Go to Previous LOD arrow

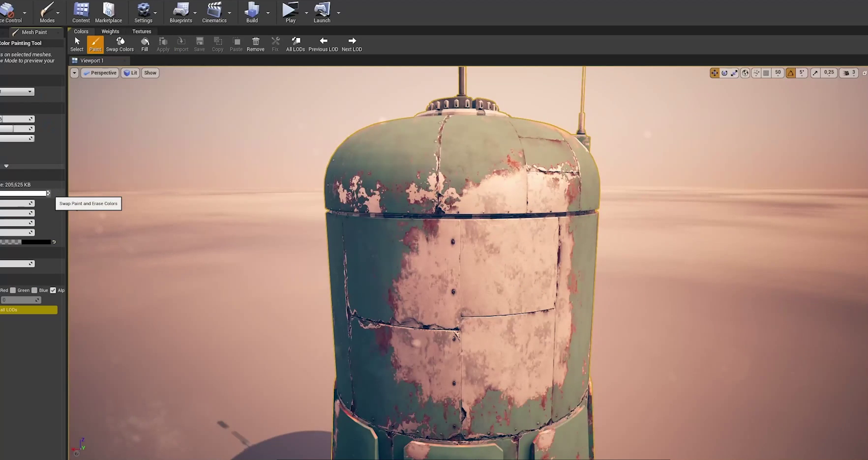click(x=323, y=44)
